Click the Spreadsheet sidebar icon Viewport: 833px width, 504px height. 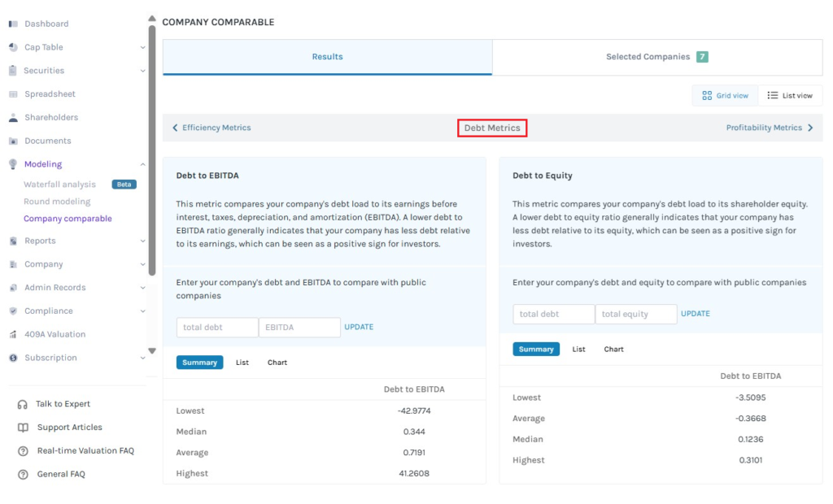[13, 94]
